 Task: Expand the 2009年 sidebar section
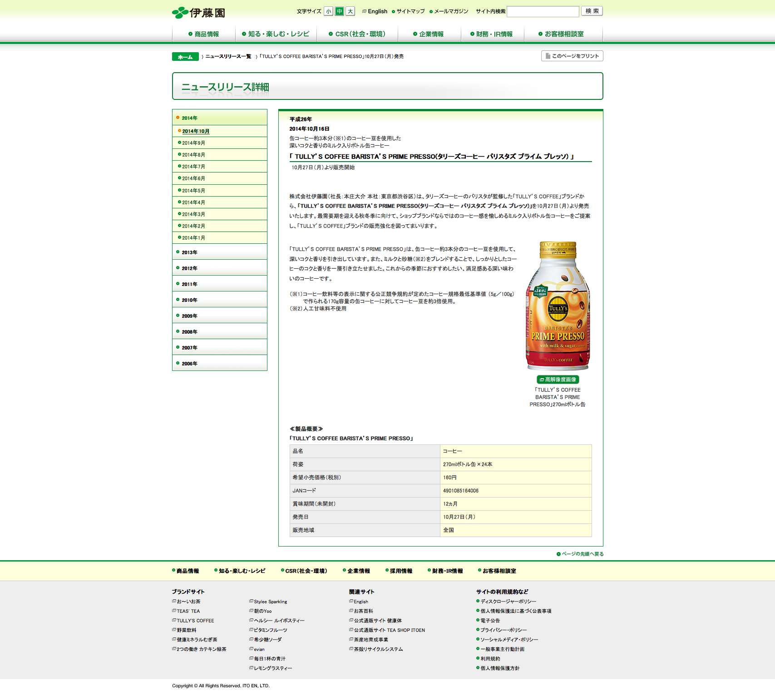pyautogui.click(x=220, y=315)
